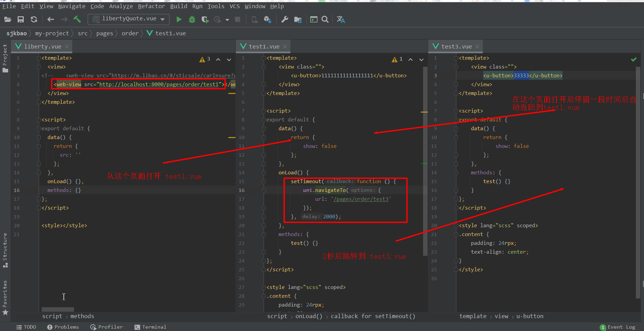This screenshot has width=644, height=331.
Task: Collapse the script block in liberty.vue
Action: 39,120
